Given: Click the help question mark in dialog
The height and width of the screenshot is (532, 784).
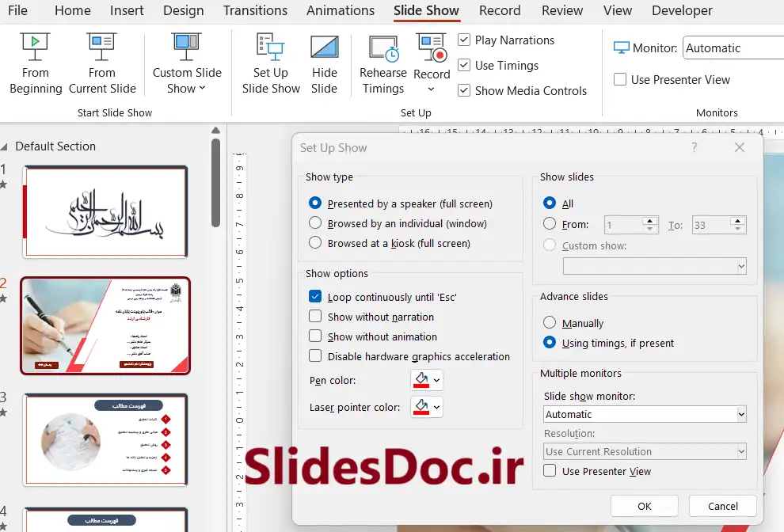Looking at the screenshot, I should tap(695, 147).
